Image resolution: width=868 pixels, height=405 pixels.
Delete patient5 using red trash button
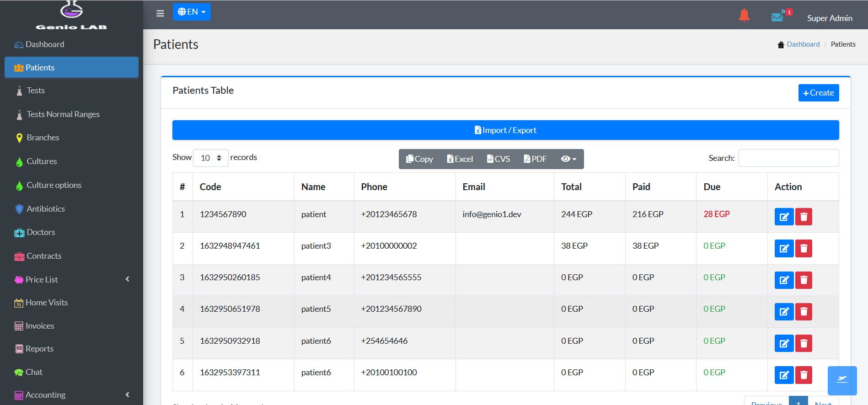[x=804, y=312]
